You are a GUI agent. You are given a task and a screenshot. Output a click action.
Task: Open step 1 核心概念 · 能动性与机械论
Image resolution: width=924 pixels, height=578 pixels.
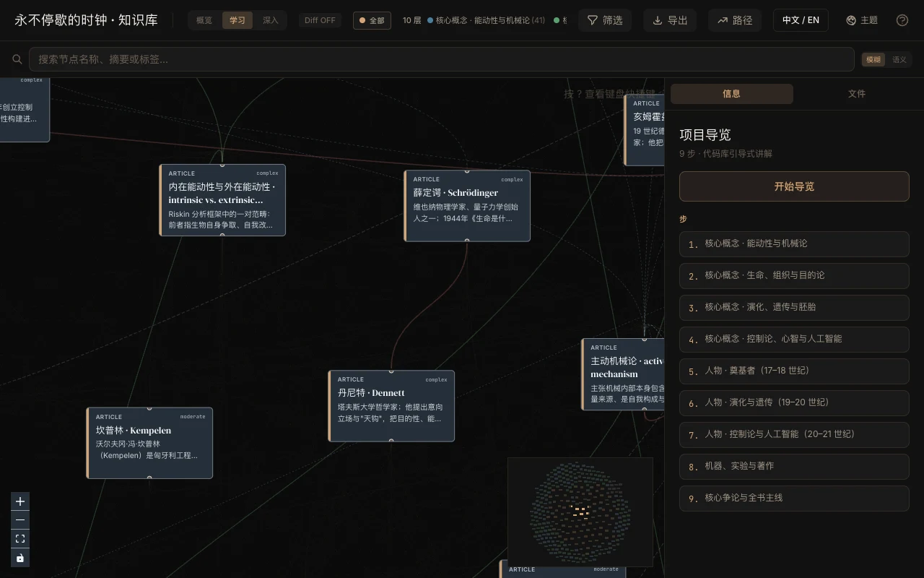(x=794, y=244)
